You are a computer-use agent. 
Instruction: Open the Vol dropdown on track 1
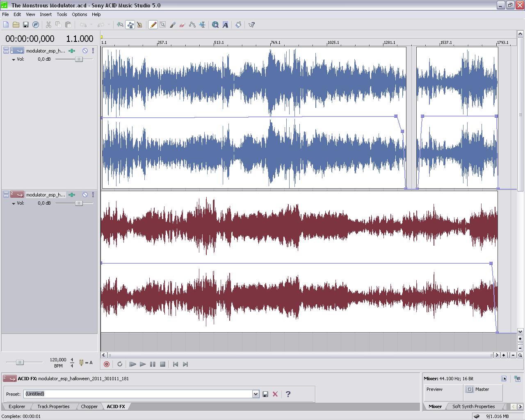[14, 59]
